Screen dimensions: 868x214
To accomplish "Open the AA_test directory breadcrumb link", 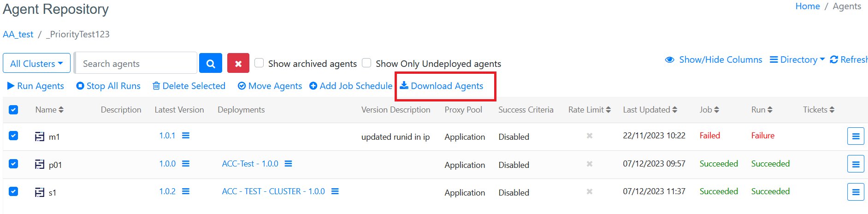I will coord(18,35).
